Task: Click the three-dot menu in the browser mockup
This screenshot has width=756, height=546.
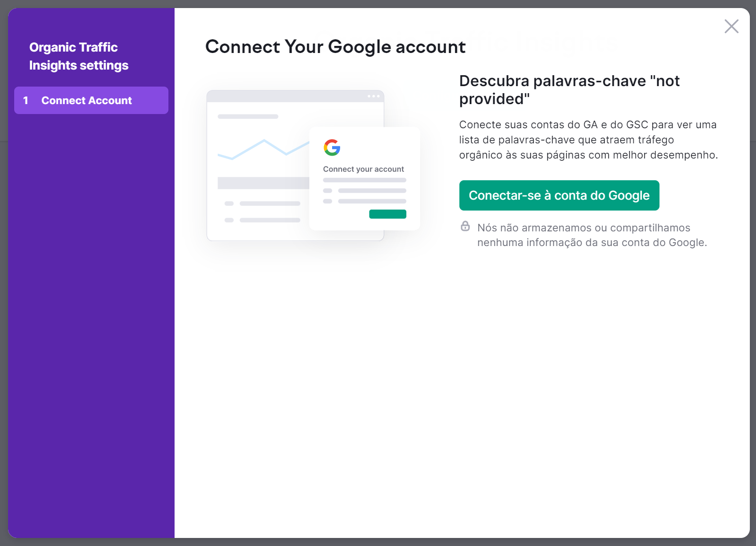Action: click(x=373, y=96)
